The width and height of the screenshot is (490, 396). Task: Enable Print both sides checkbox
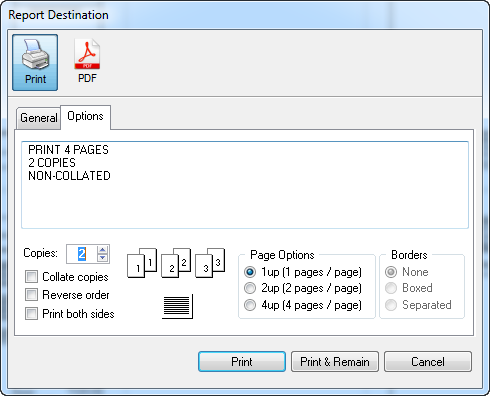pyautogui.click(x=31, y=314)
